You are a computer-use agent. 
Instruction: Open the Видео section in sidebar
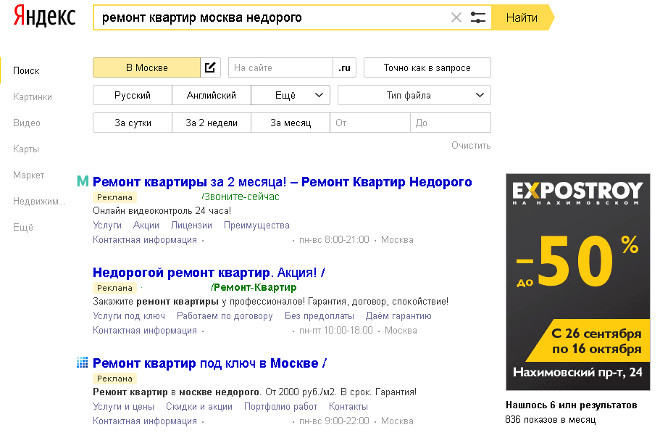(x=27, y=123)
